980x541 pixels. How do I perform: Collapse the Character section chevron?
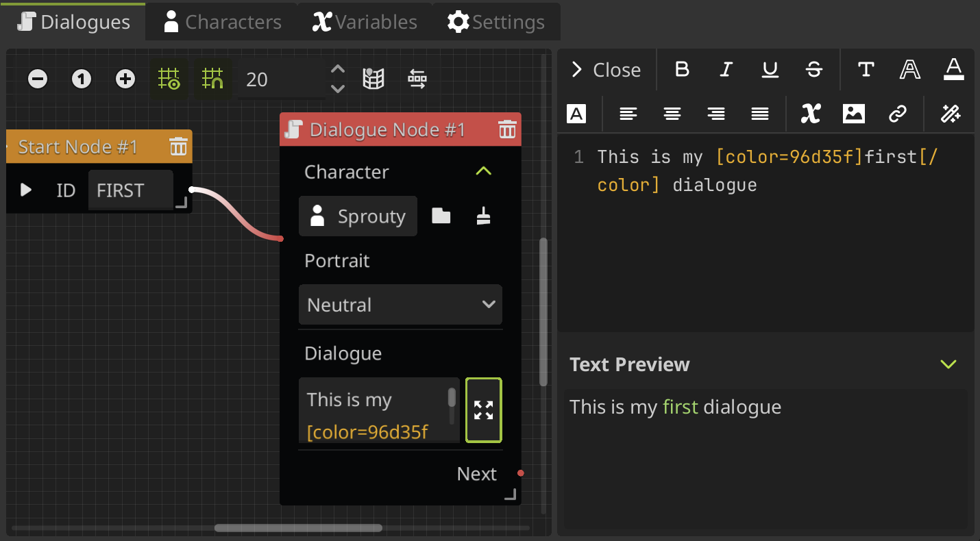point(483,171)
